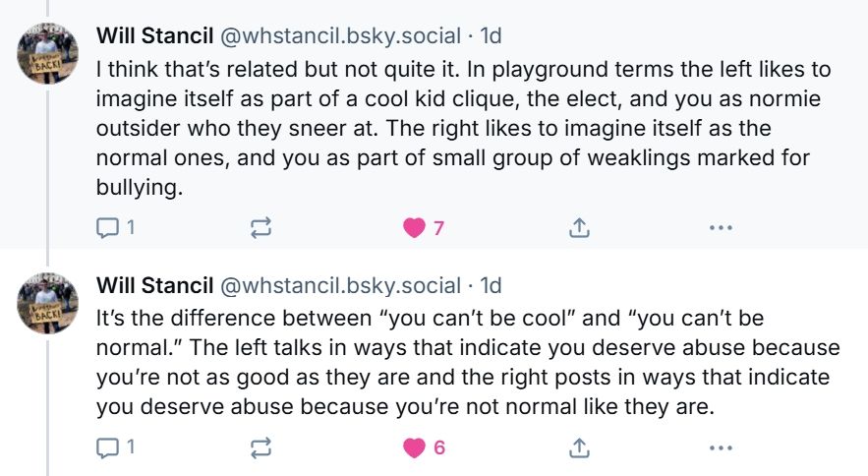Screen dimensions: 868x476
Task: Open the three-dot menu on the 6-like post
Action: tap(721, 447)
